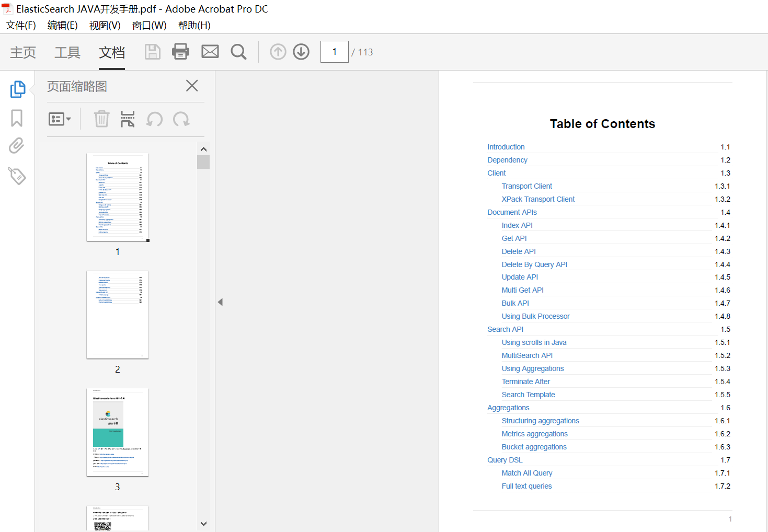This screenshot has height=532, width=768.
Task: Select page 1 thumbnail
Action: [118, 197]
